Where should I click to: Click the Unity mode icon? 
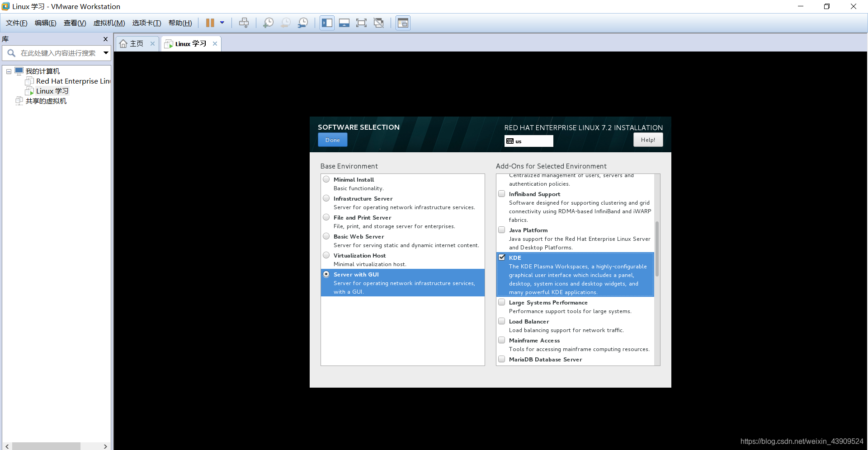pos(379,23)
